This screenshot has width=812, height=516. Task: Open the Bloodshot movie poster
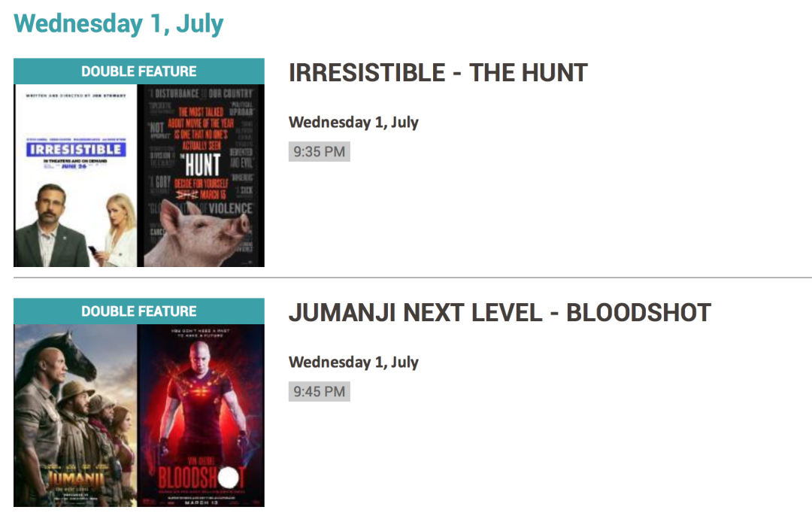(201, 415)
